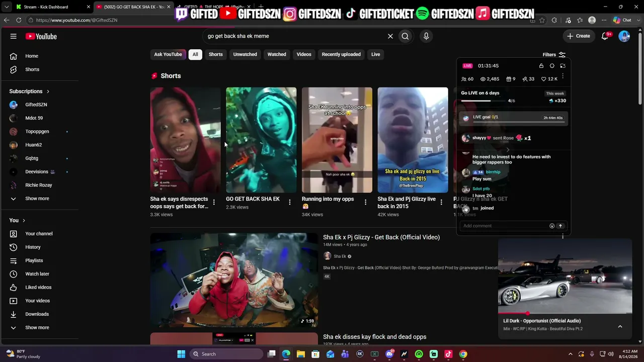Image resolution: width=644 pixels, height=362 pixels.
Task: Open Watch later from the sidebar
Action: tap(38, 274)
